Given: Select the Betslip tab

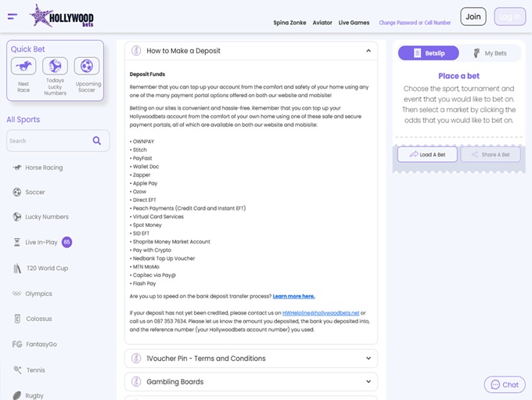Looking at the screenshot, I should 428,53.
